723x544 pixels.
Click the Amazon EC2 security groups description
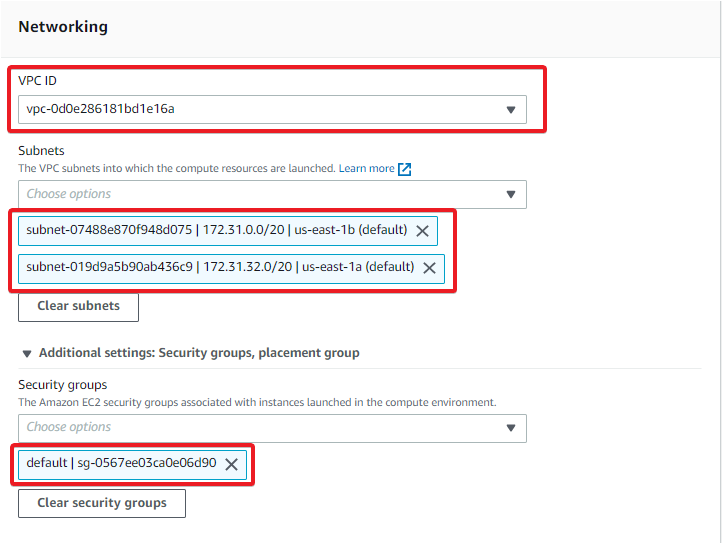[257, 402]
